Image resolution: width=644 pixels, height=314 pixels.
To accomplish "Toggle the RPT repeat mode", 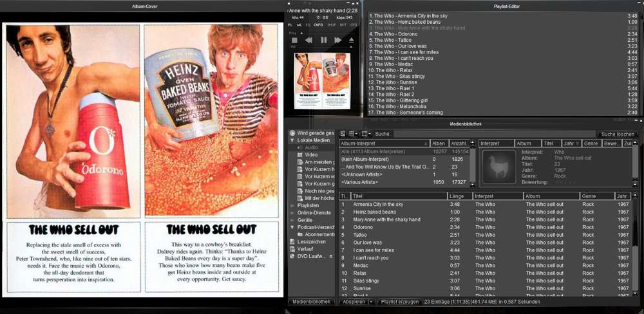I will tap(343, 24).
